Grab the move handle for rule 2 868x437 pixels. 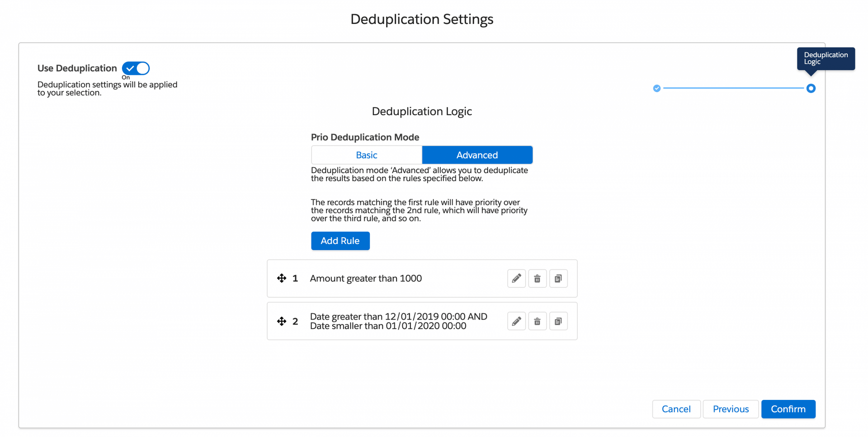tap(282, 321)
